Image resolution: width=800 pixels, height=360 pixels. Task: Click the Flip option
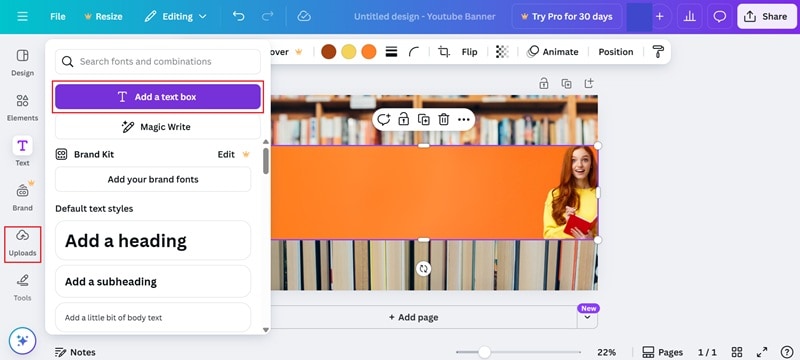pos(469,52)
